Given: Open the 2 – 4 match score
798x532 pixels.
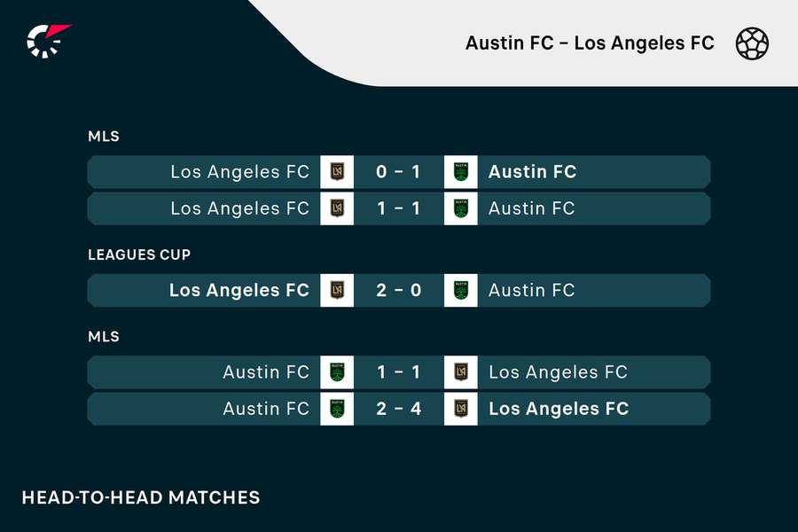Looking at the screenshot, I should (399, 409).
